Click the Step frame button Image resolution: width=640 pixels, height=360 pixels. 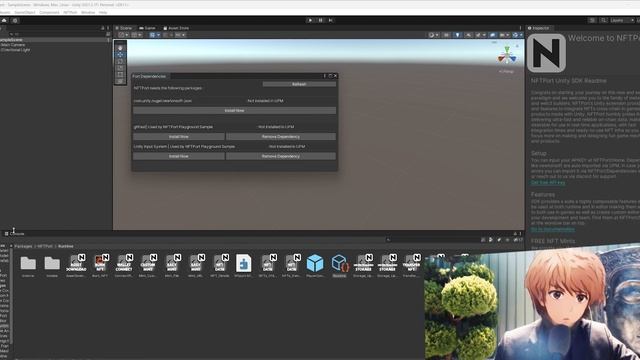click(331, 20)
